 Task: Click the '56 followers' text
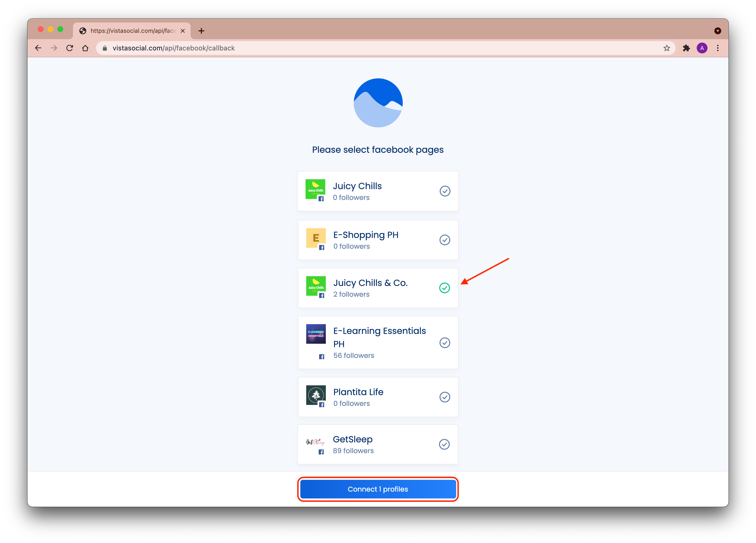click(354, 355)
